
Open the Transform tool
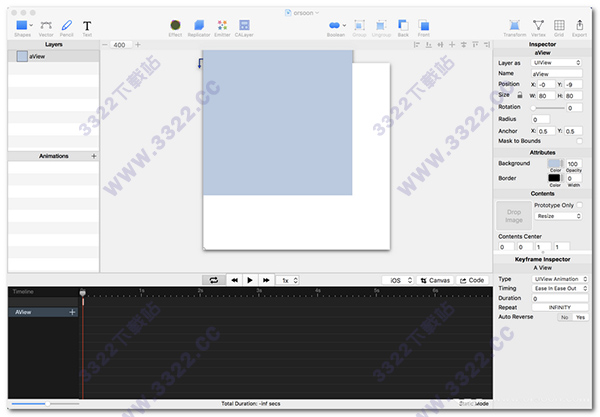pyautogui.click(x=515, y=25)
